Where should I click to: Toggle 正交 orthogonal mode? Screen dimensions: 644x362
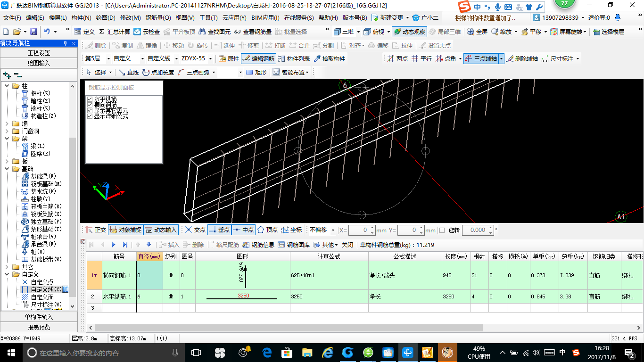coord(96,230)
